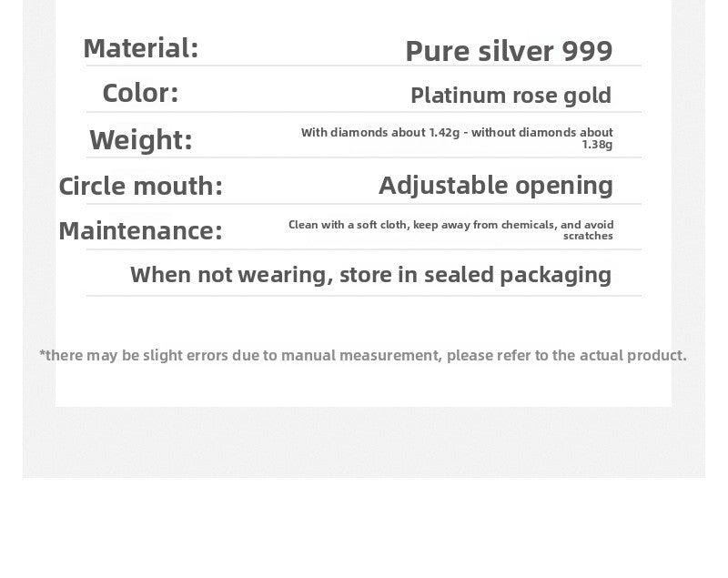Select the Platinum rose gold value
This screenshot has height=578, width=728.
511,96
